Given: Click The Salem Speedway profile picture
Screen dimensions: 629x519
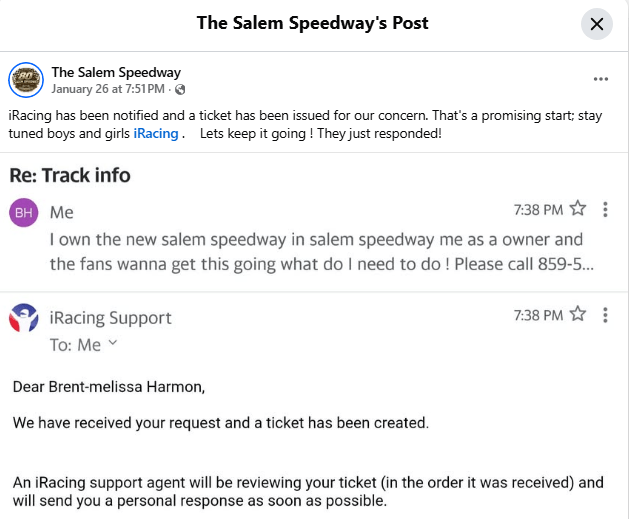Looking at the screenshot, I should [26, 79].
